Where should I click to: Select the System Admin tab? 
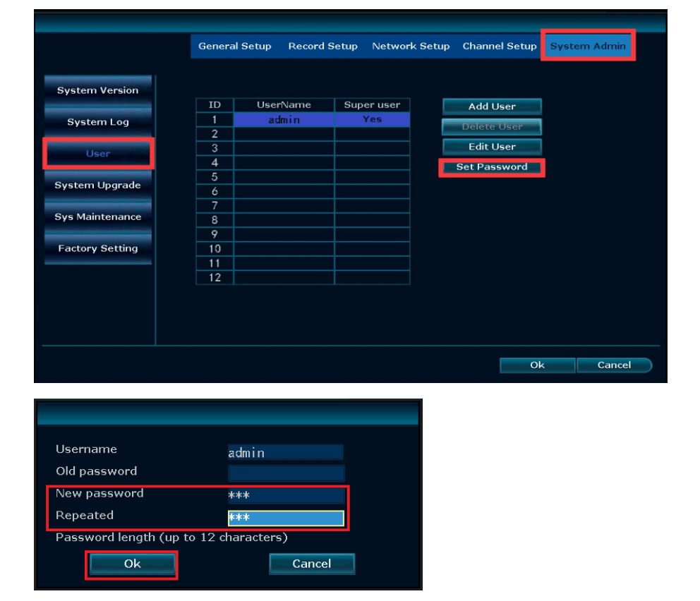coord(588,47)
